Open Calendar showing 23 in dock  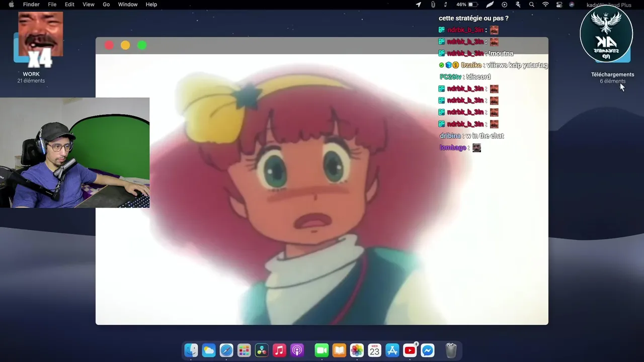click(x=374, y=350)
